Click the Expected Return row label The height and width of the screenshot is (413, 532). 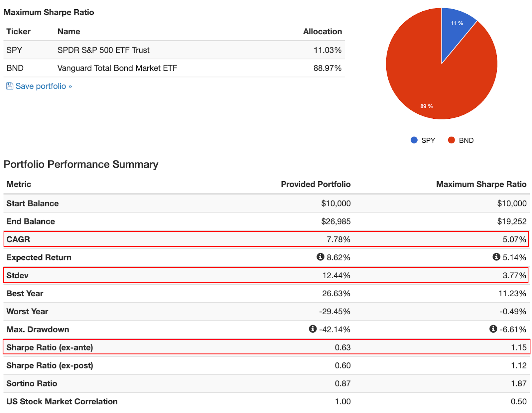pyautogui.click(x=39, y=257)
